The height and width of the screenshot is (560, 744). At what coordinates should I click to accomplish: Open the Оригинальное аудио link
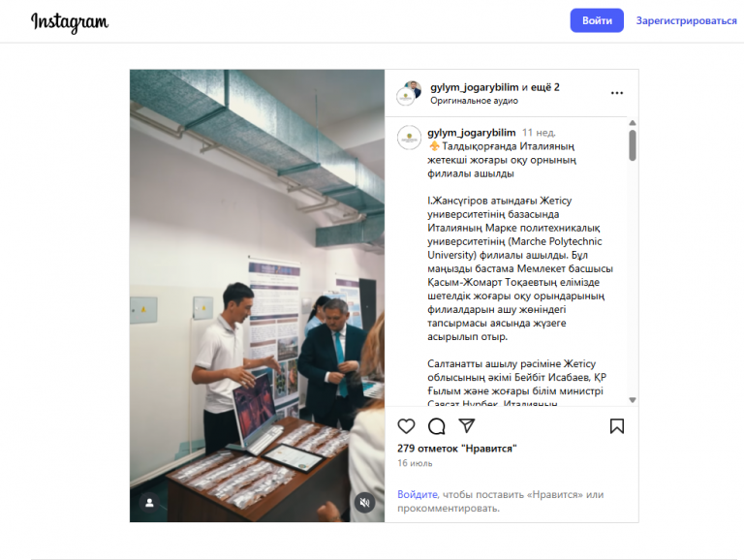point(474,101)
